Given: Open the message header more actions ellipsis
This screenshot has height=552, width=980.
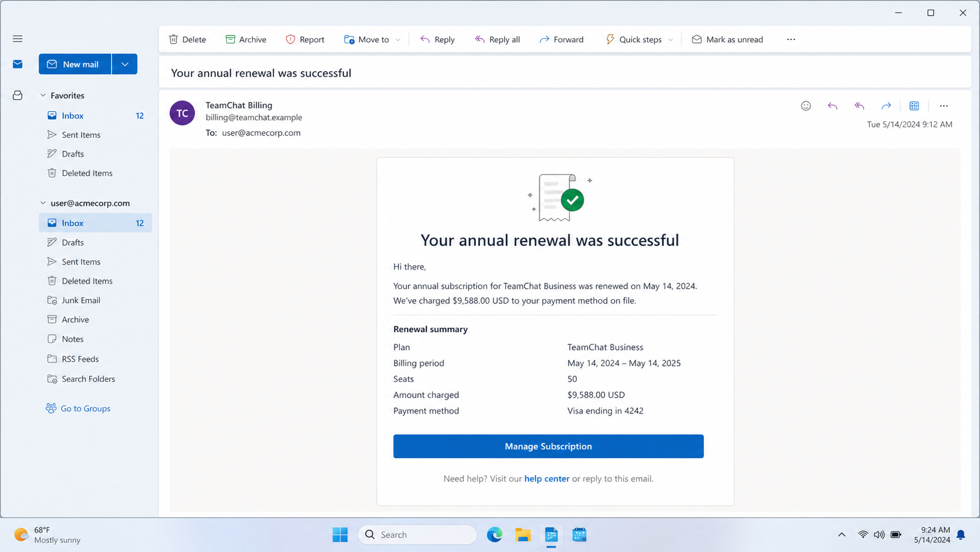Looking at the screenshot, I should coord(944,106).
